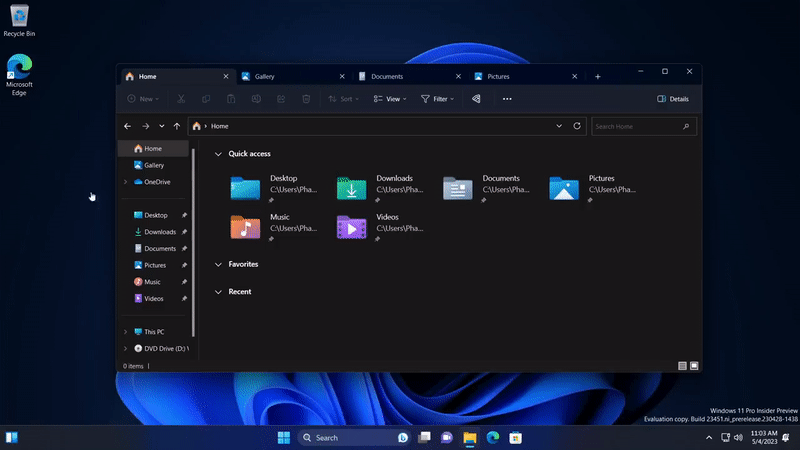Click the Downloads folder in Quick access
The image size is (800, 450).
351,188
